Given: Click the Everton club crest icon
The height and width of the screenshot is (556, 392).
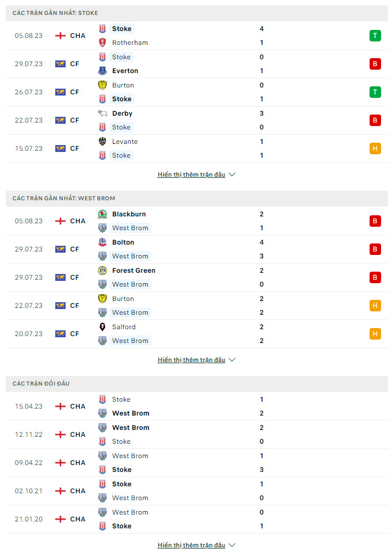Looking at the screenshot, I should [102, 71].
